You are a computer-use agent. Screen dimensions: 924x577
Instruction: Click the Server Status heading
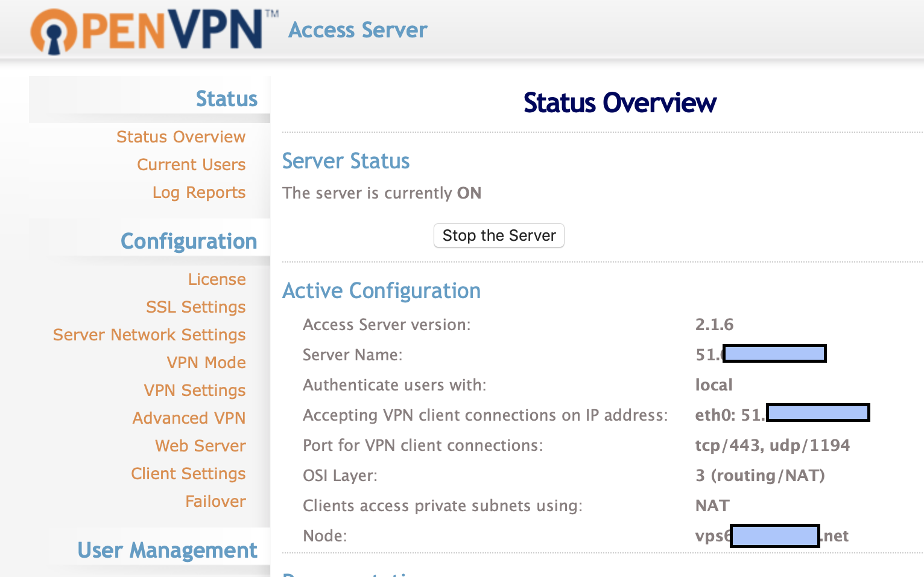click(346, 161)
